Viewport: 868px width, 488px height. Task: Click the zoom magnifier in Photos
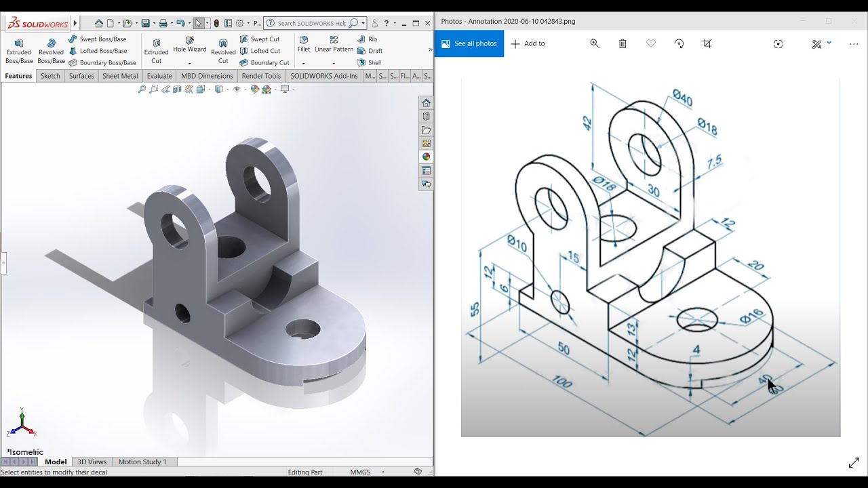point(595,43)
